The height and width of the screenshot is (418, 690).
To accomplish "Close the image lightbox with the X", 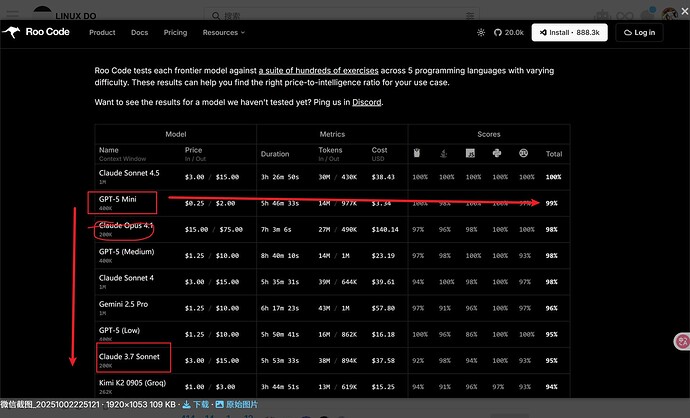I will (685, 12).
